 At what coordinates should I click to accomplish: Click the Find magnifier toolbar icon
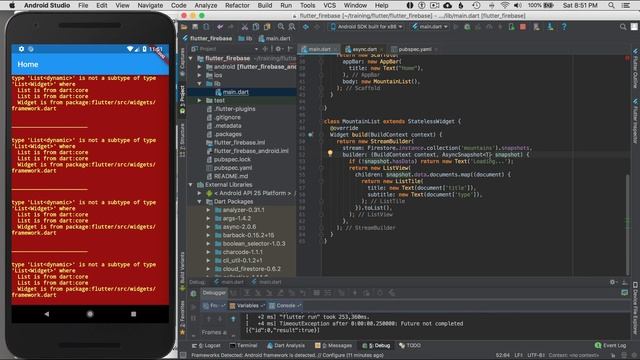281,27
